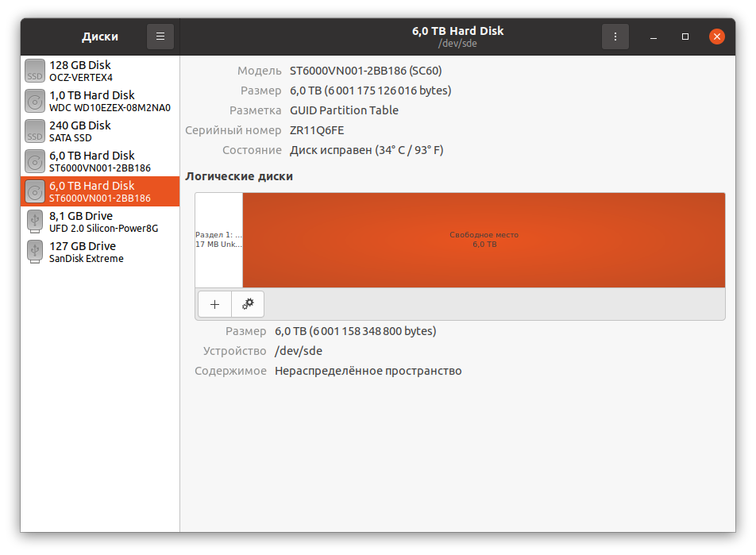Open additional partition options gears button
Screen dimensions: 756x555
(248, 304)
